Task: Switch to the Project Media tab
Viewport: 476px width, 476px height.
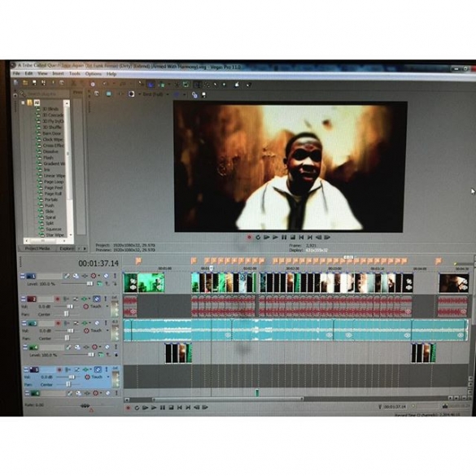Action: point(37,248)
